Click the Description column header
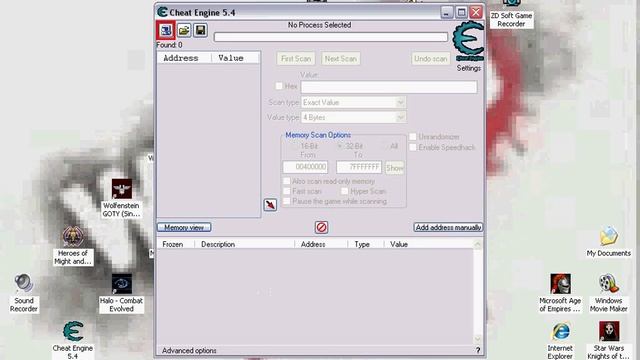The width and height of the screenshot is (640, 360). [x=244, y=244]
